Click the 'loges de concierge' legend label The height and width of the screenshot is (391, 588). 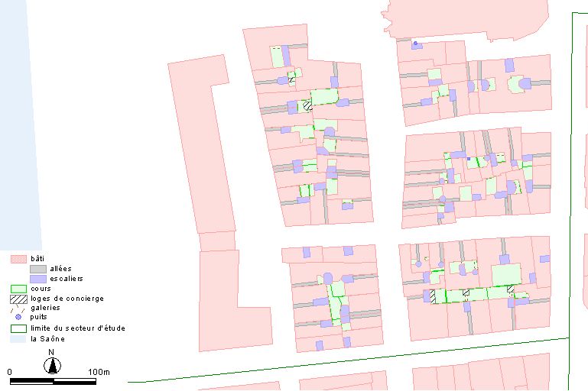point(67,299)
